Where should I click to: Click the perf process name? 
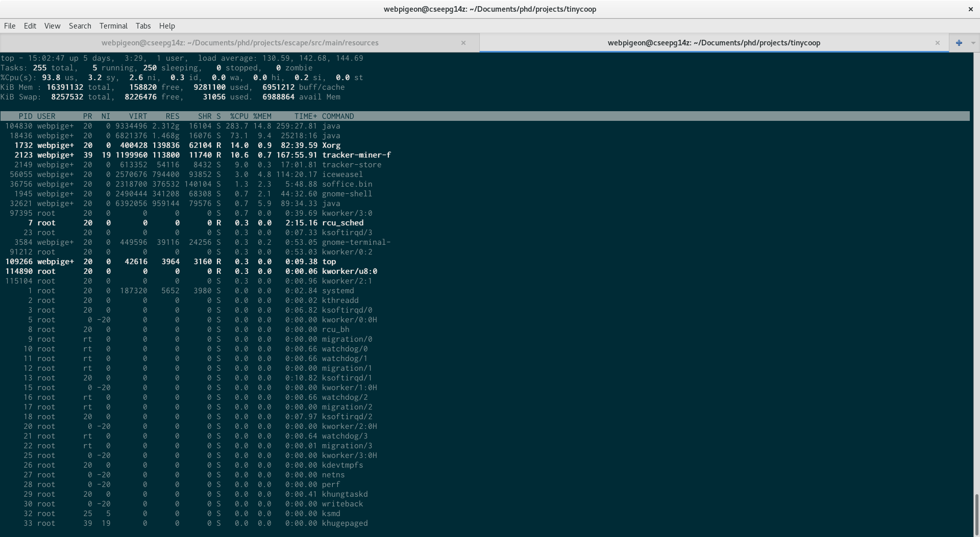pyautogui.click(x=331, y=484)
